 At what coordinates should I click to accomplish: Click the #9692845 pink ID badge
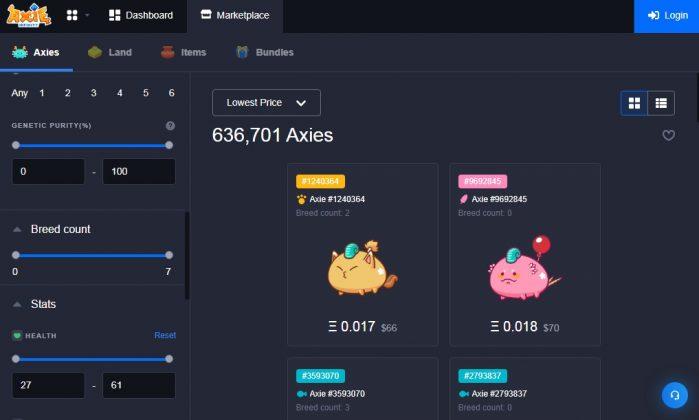tap(482, 181)
